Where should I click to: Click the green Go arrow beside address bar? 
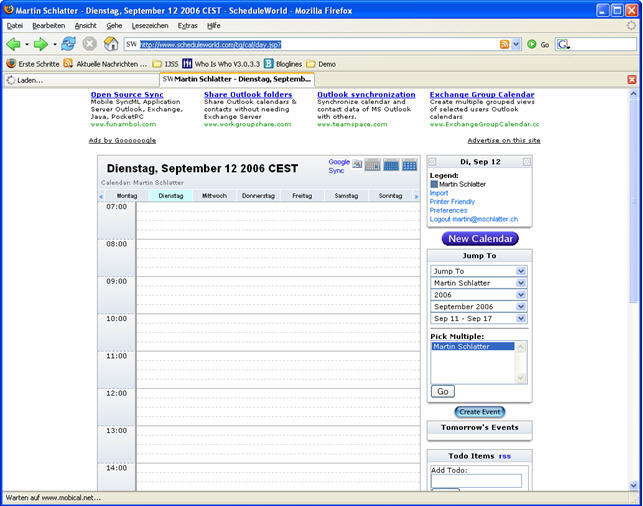pyautogui.click(x=532, y=44)
